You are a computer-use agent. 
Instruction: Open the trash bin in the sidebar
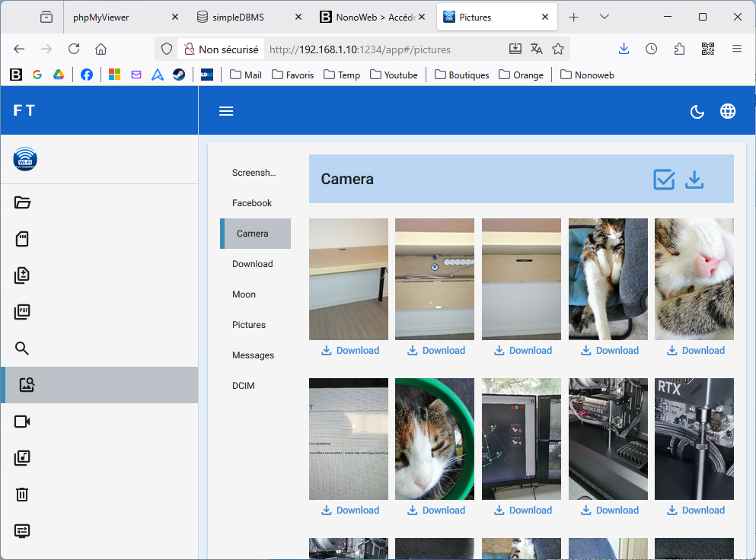[x=22, y=495]
